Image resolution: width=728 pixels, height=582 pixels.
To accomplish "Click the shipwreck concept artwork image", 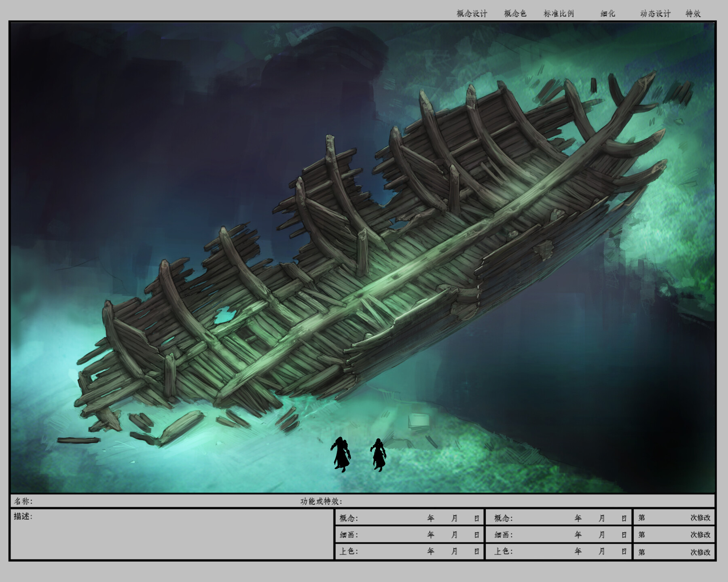I will [364, 259].
